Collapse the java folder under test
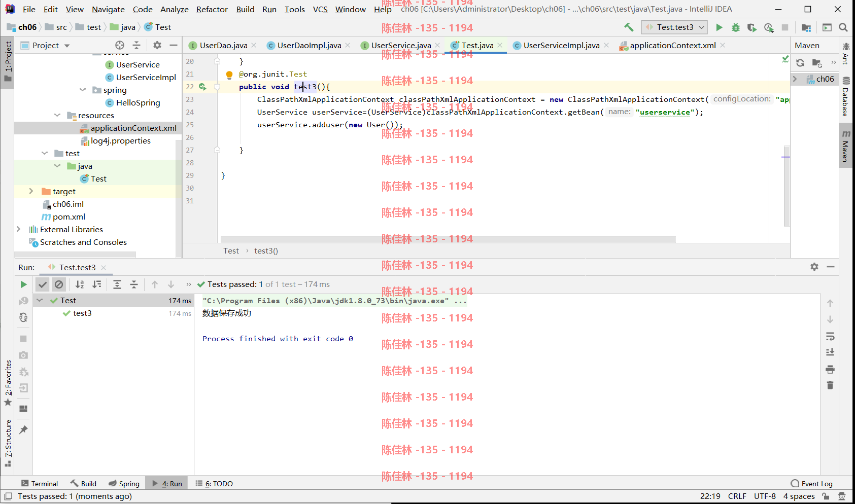 click(57, 166)
